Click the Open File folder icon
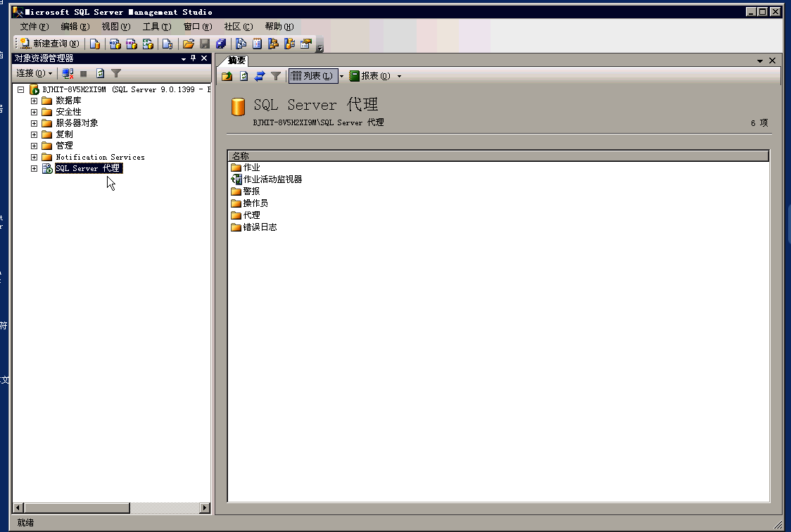The width and height of the screenshot is (791, 532). coord(188,44)
